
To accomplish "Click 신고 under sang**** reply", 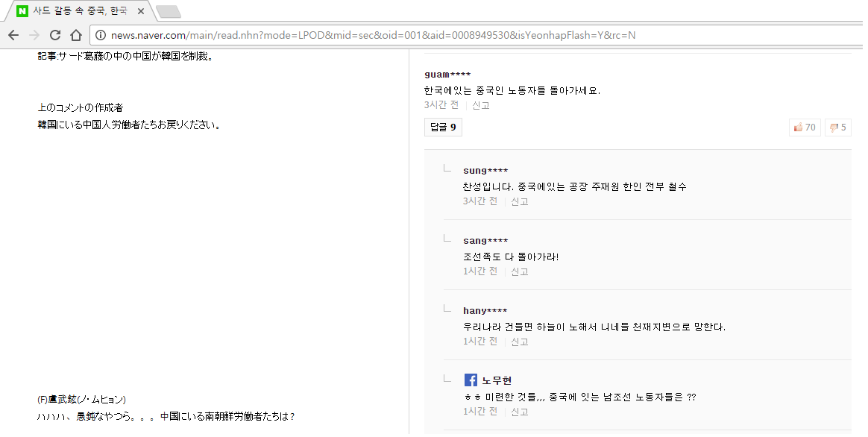I will (x=520, y=271).
